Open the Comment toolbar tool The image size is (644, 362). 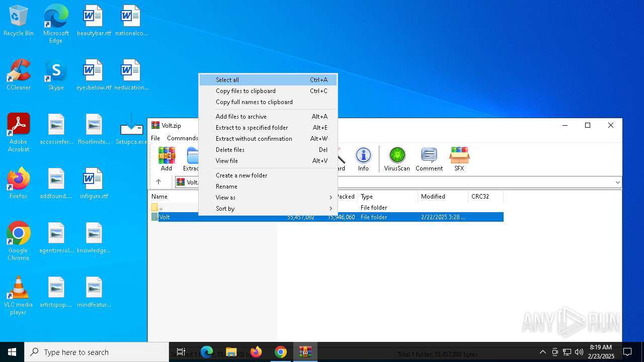[x=429, y=159]
